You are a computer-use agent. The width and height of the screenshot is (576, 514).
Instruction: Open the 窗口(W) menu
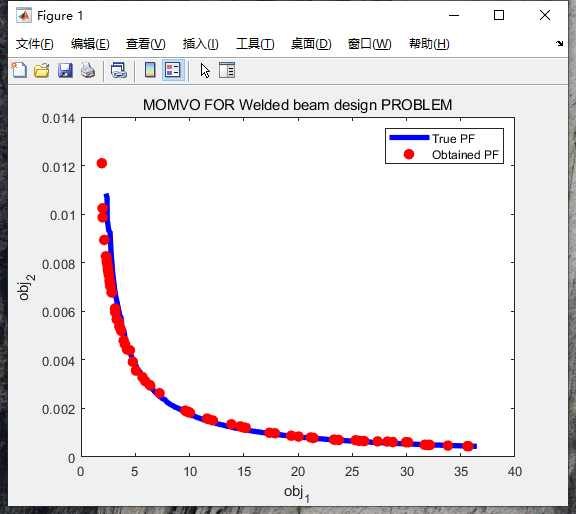pyautogui.click(x=370, y=44)
